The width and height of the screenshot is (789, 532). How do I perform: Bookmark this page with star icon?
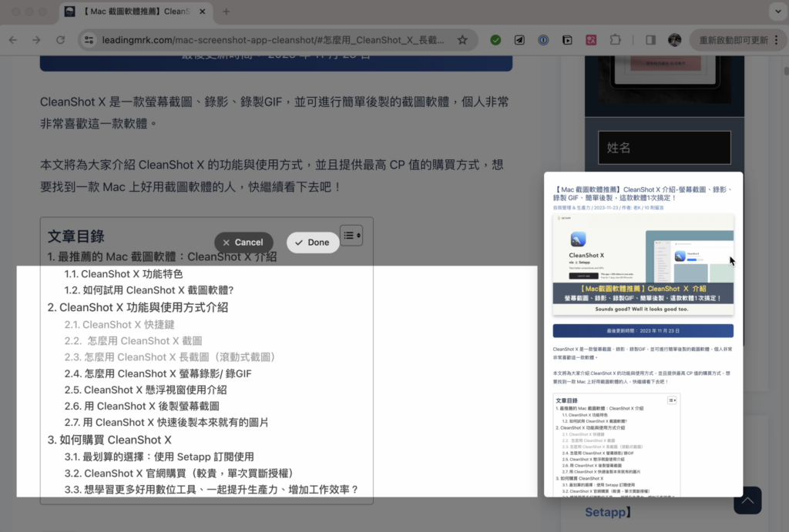click(x=462, y=40)
